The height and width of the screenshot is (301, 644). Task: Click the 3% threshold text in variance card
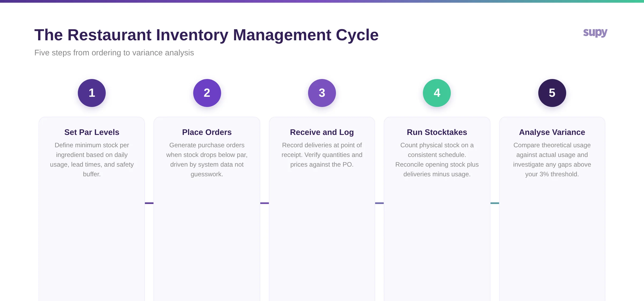(x=552, y=174)
